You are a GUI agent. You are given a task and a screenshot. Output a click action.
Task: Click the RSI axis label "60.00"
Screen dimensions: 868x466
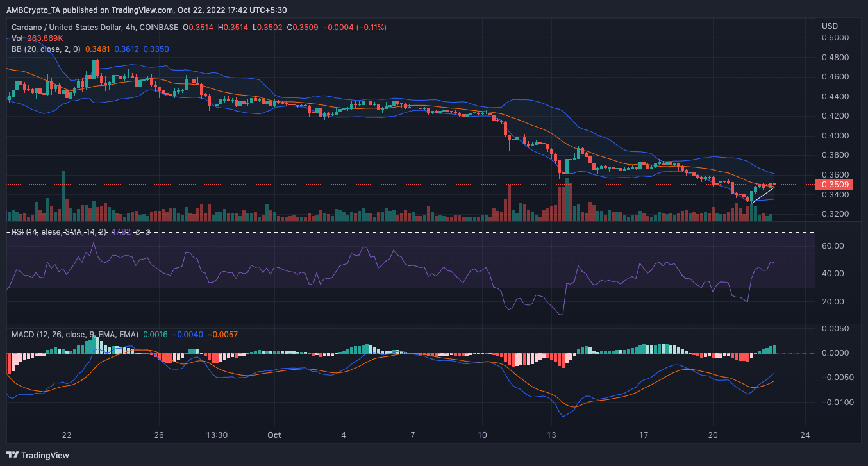point(832,246)
